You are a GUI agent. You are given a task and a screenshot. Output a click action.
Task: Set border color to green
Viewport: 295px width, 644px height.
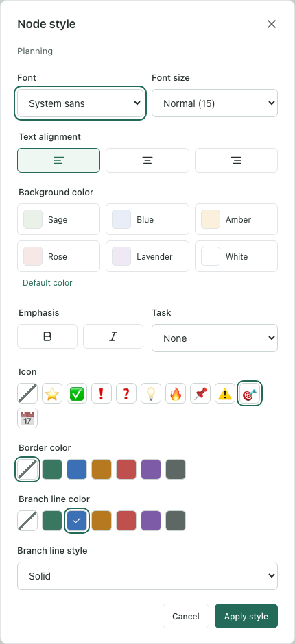click(x=52, y=469)
